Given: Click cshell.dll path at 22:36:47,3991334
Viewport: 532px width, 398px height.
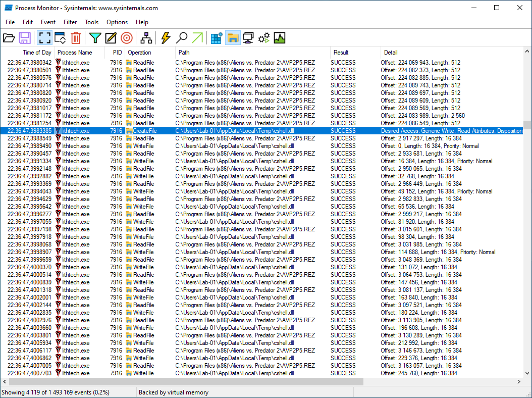Looking at the screenshot, I should point(235,161).
